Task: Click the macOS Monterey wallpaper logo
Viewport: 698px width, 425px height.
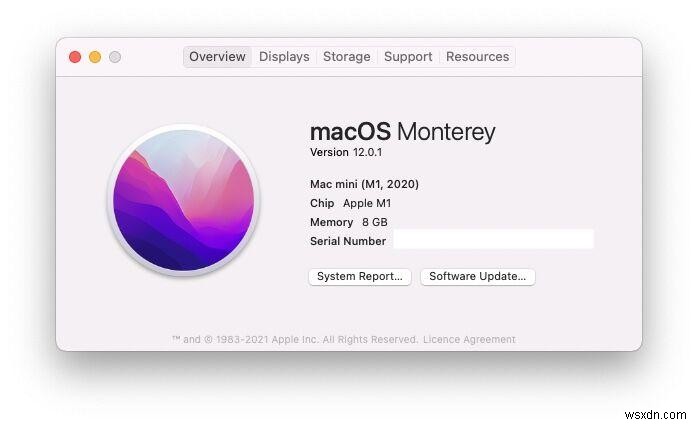Action: 184,200
